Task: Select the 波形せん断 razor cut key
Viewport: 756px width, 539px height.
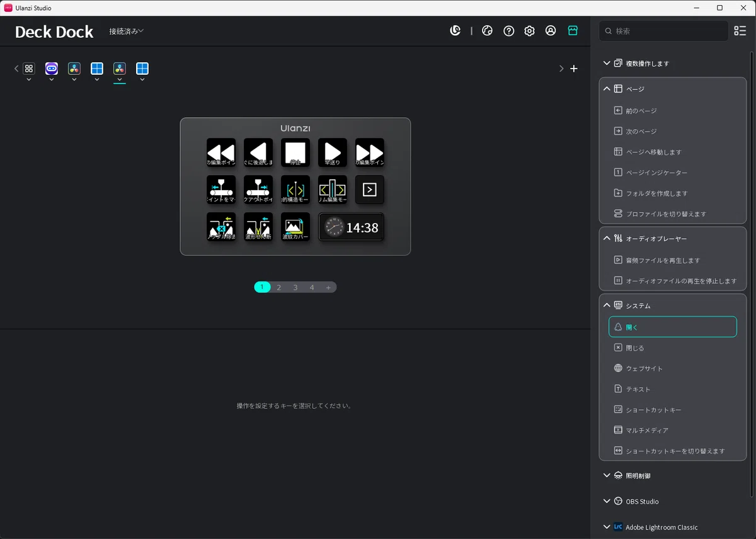Action: tap(258, 227)
